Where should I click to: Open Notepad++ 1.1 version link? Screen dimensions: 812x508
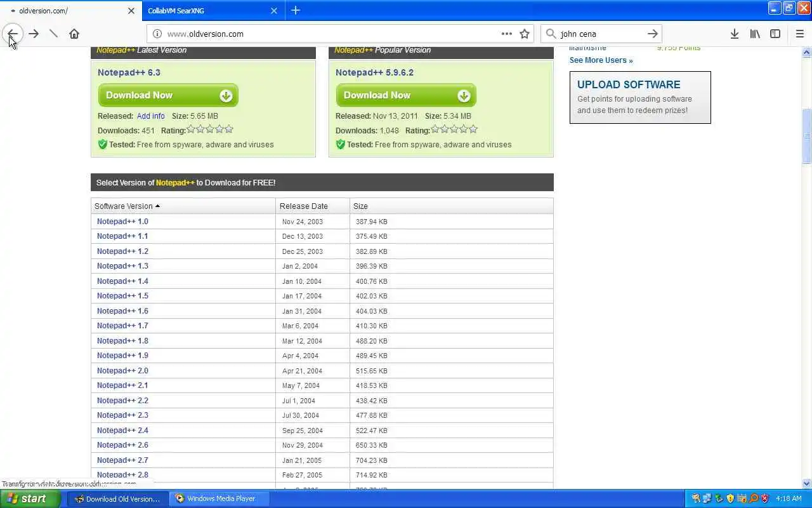coord(122,236)
